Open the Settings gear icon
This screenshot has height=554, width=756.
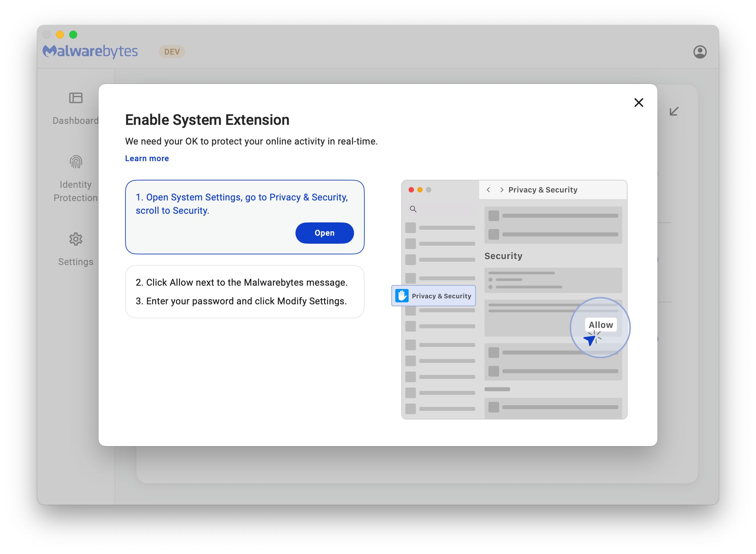click(76, 239)
